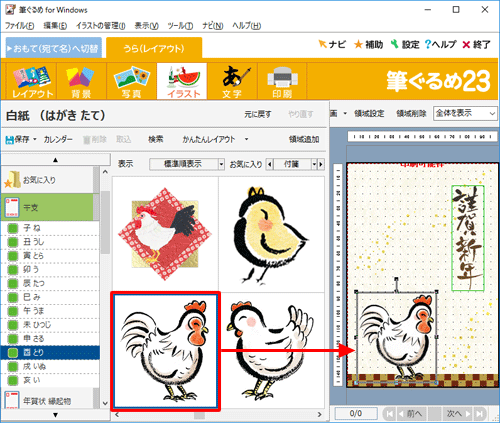Open the 印刷 print tool

pos(282,81)
